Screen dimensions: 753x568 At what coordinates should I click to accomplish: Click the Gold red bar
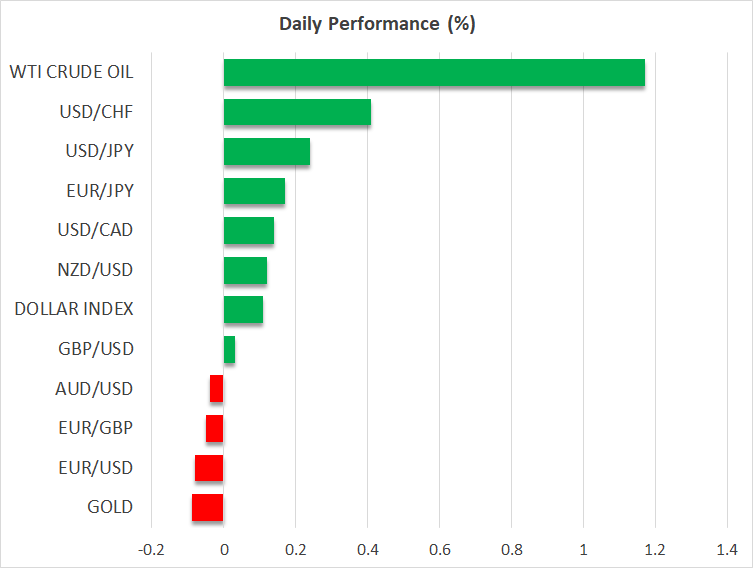point(207,507)
